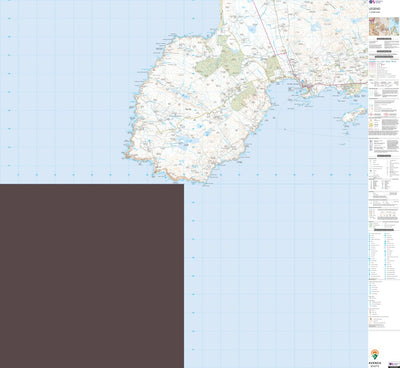Click the map cover thumbnail in the legend
Image resolution: width=400 pixels, height=368 pixels.
(384, 27)
